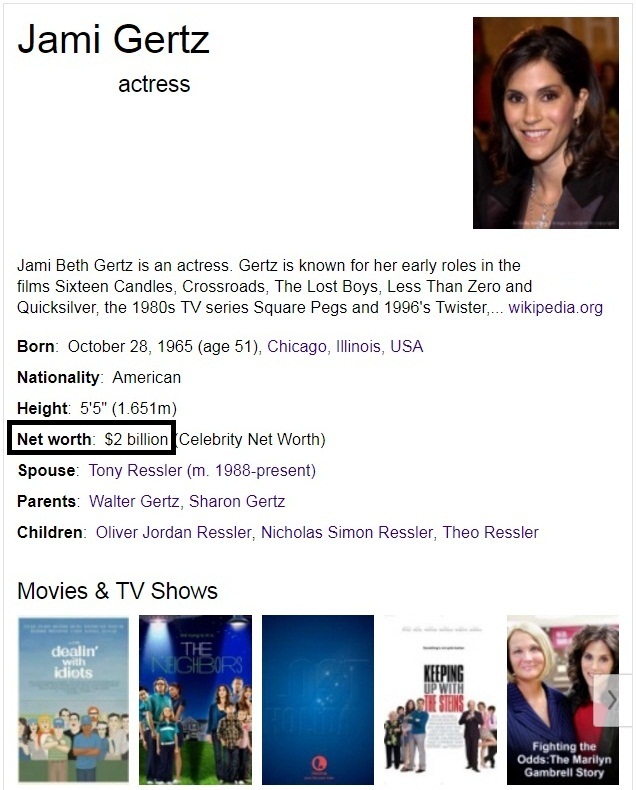Image resolution: width=636 pixels, height=790 pixels.
Task: Open Fighting the Odds: Marilyn Gambrell Story poster
Action: (562, 700)
